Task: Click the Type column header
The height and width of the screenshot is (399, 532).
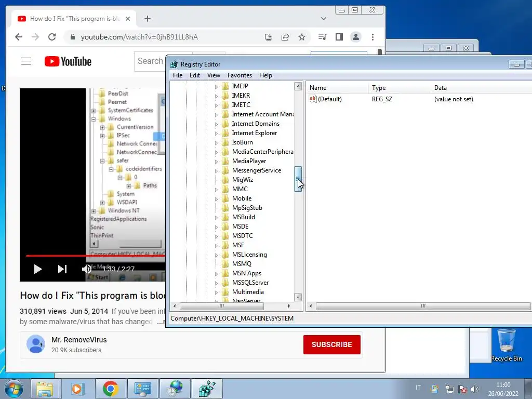Action: pos(400,87)
